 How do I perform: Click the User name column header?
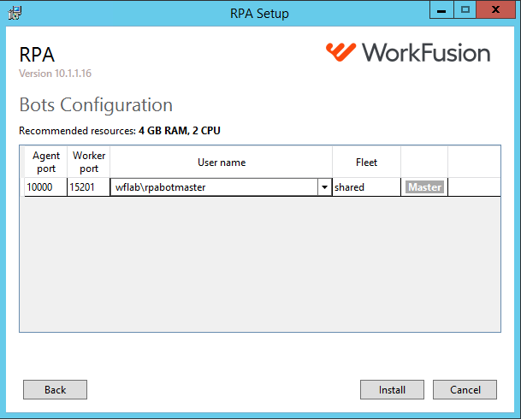coord(222,162)
